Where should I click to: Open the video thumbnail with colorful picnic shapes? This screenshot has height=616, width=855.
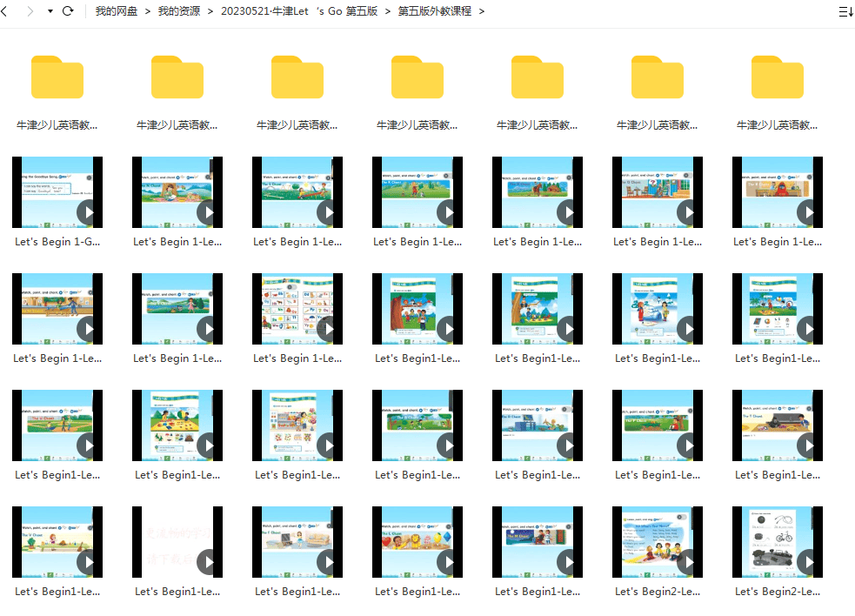[x=177, y=425]
